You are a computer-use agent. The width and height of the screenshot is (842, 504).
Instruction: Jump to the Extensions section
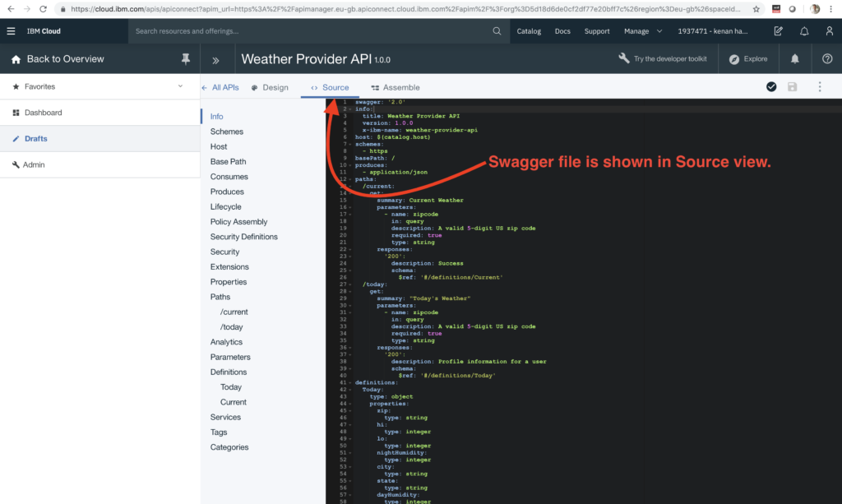229,266
